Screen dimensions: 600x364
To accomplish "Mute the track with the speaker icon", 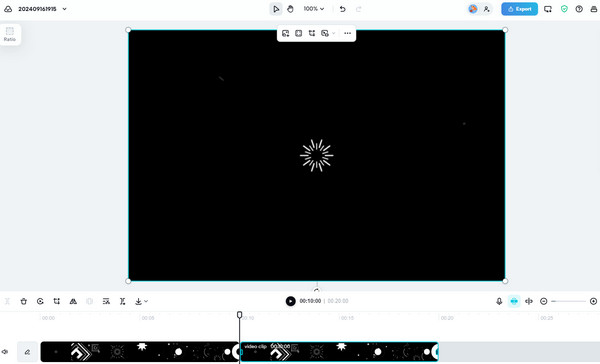I will click(x=5, y=352).
